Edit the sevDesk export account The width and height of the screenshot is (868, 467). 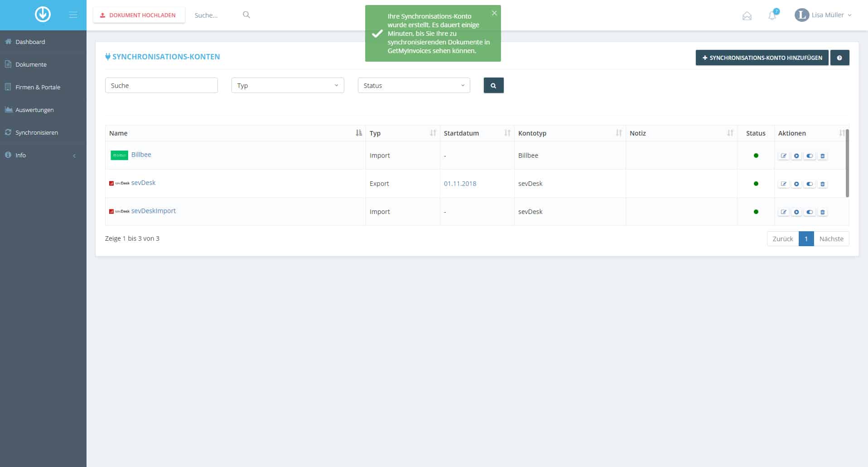tap(784, 184)
